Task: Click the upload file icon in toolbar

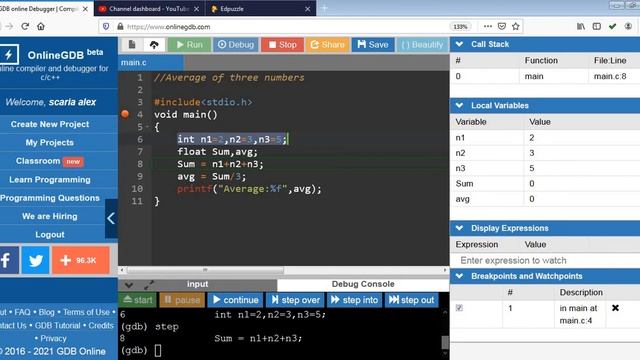Action: [154, 44]
